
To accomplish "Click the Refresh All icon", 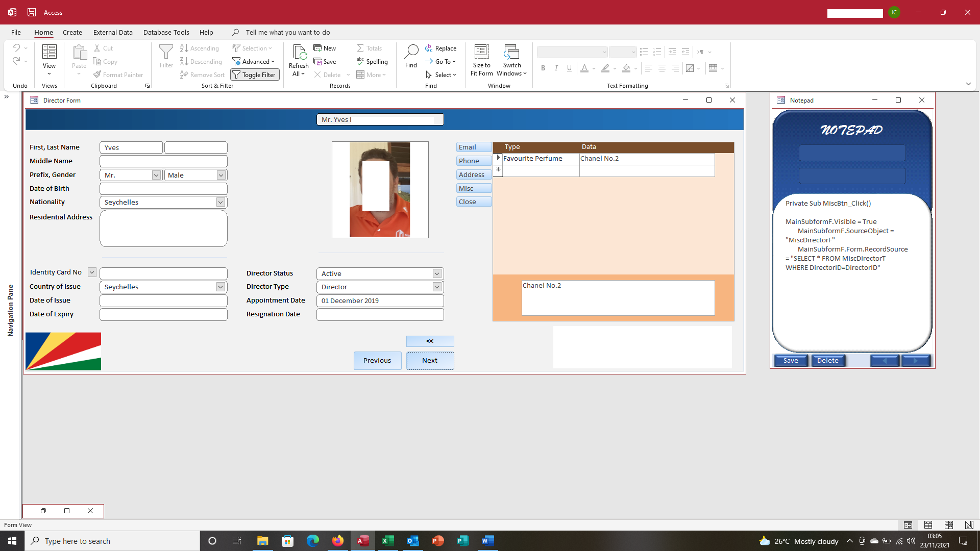I will click(299, 53).
